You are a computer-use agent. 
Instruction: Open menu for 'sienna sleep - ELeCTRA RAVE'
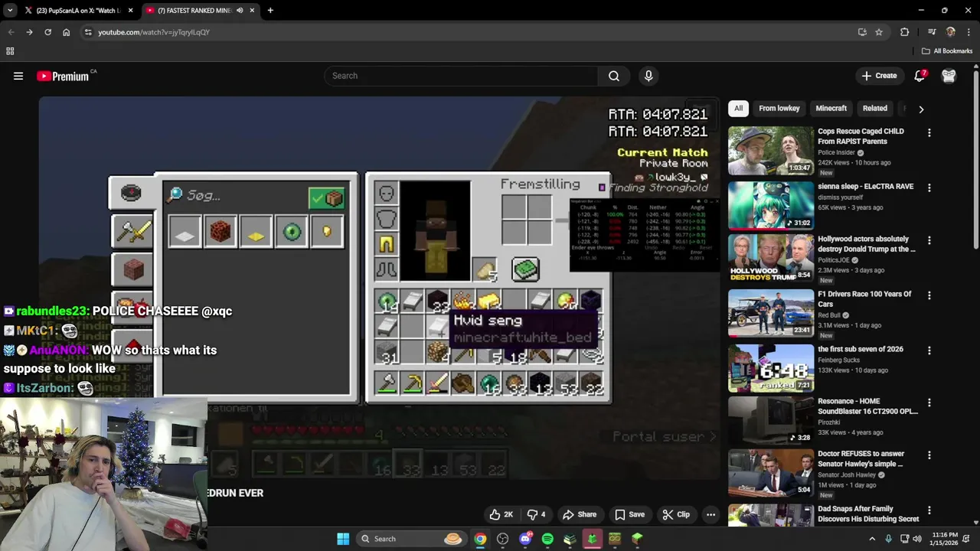point(929,187)
